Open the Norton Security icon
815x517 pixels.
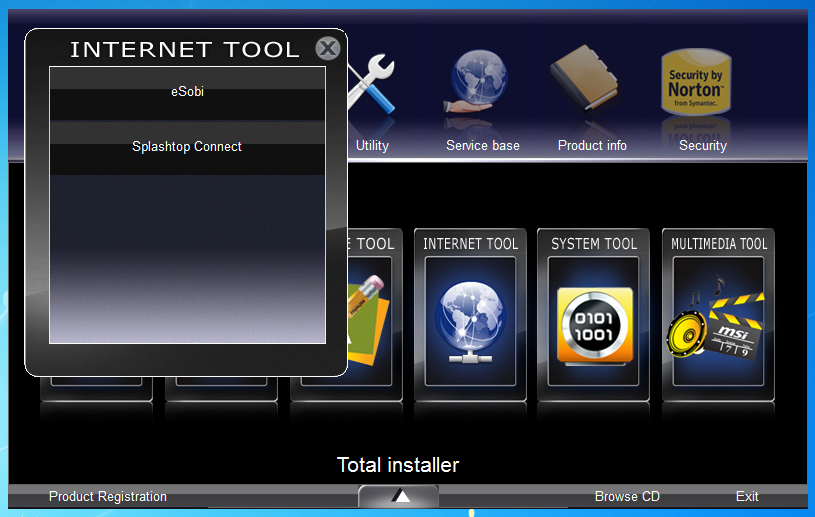click(x=696, y=82)
